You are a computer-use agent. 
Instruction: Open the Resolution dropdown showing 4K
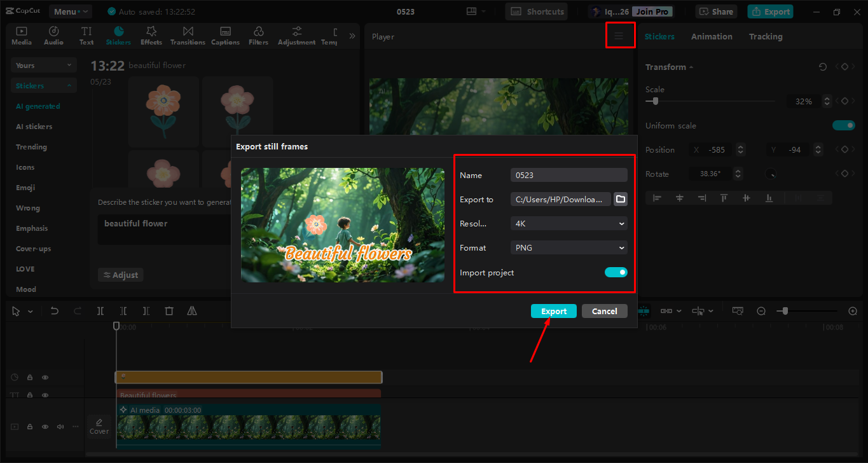click(568, 223)
